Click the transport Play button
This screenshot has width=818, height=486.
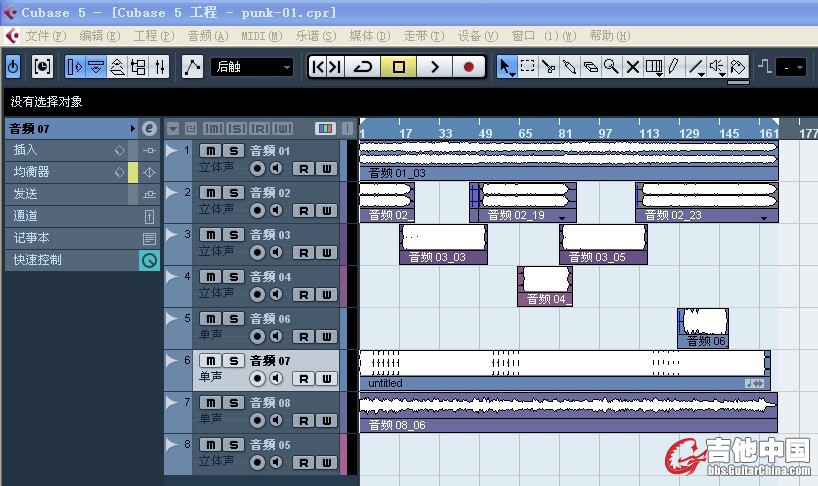point(434,67)
